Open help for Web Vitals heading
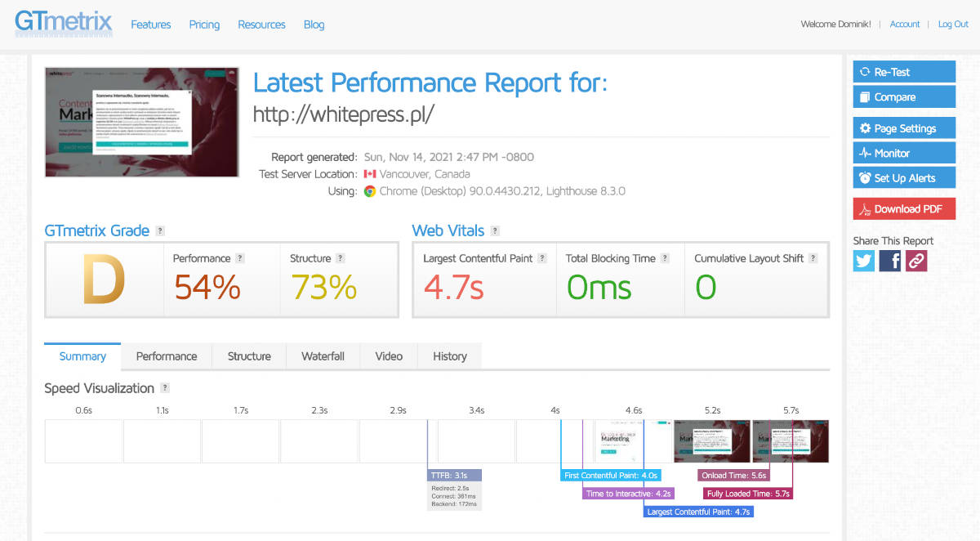 coord(495,231)
